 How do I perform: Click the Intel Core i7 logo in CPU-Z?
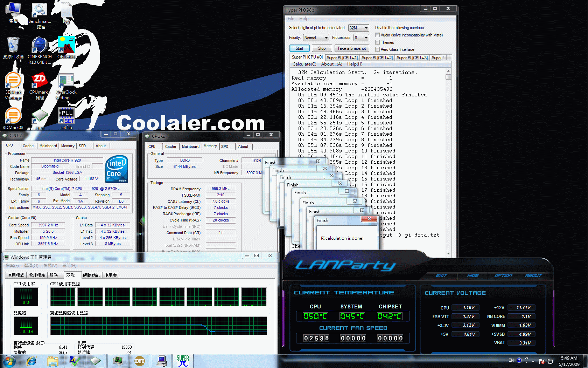point(117,169)
